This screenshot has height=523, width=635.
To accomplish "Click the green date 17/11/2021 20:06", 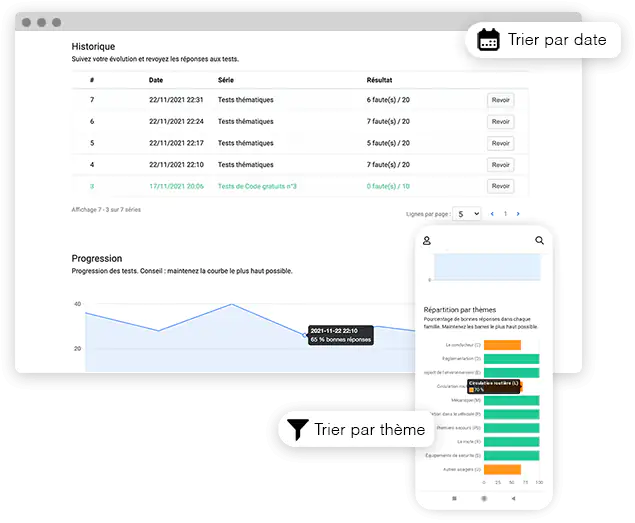I will point(176,186).
